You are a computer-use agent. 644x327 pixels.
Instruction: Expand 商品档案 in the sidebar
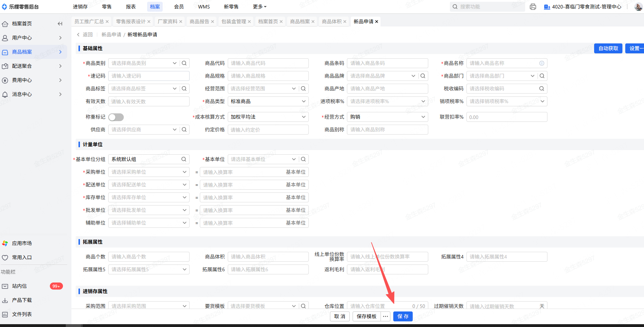pos(60,52)
